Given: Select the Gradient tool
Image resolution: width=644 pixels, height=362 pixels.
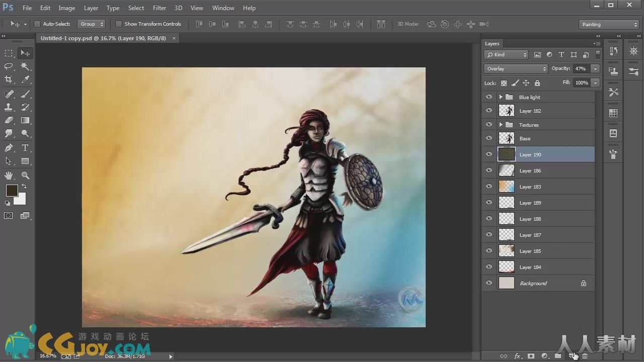Looking at the screenshot, I should 25,120.
